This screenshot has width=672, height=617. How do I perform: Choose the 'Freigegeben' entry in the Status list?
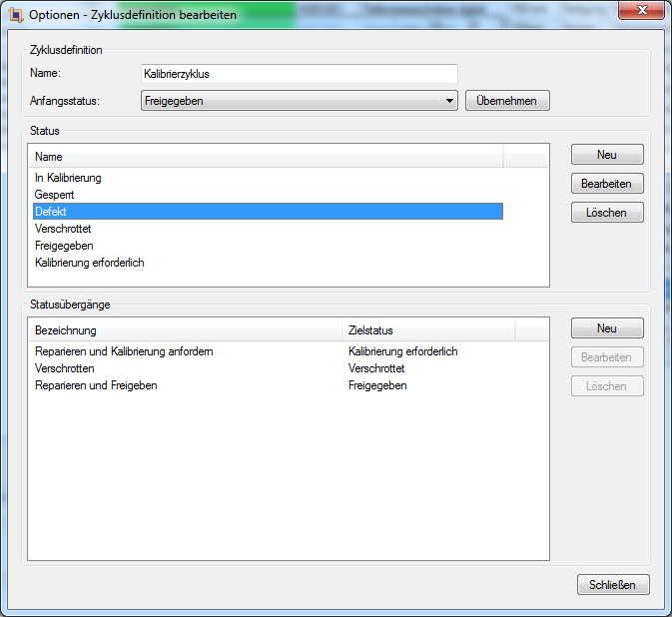coord(64,246)
